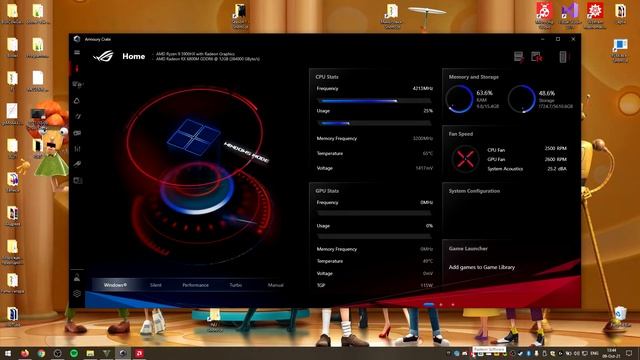Image resolution: width=640 pixels, height=360 pixels.
Task: Open the notification center on taskbar
Action: [x=629, y=353]
